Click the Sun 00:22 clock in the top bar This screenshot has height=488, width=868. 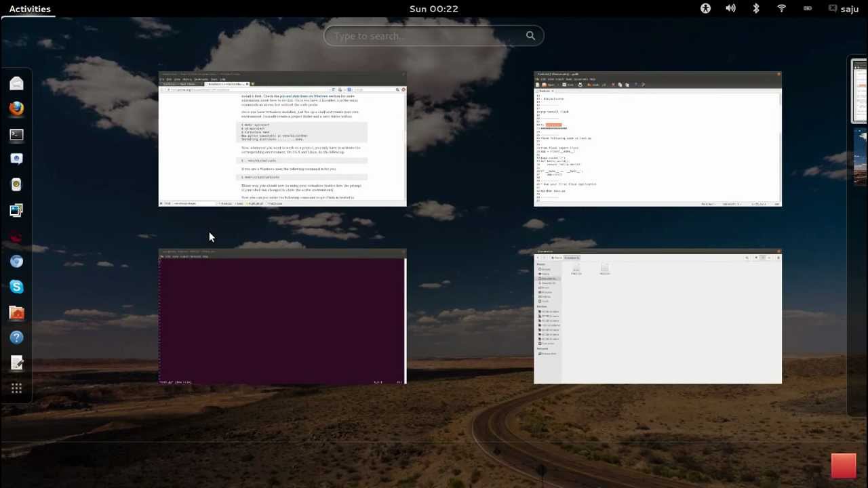433,9
